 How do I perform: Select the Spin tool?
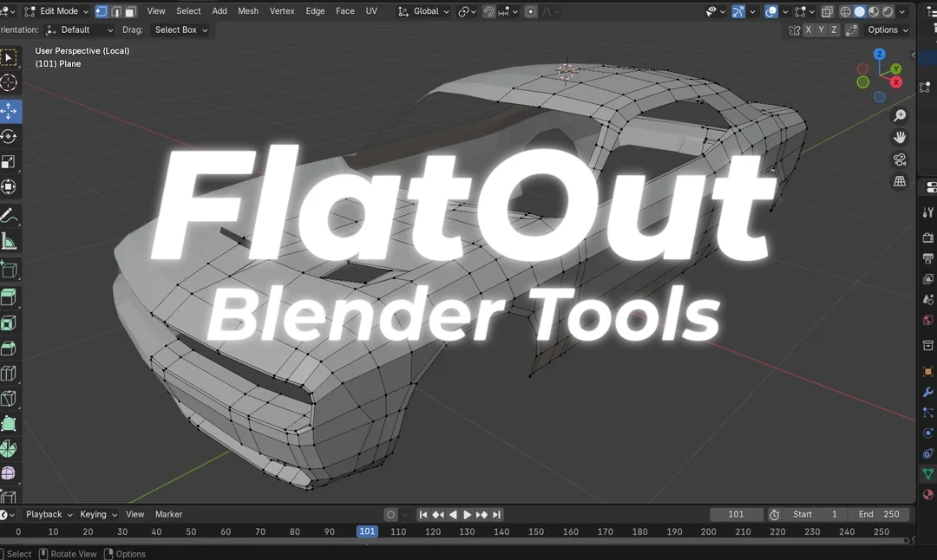(x=9, y=448)
